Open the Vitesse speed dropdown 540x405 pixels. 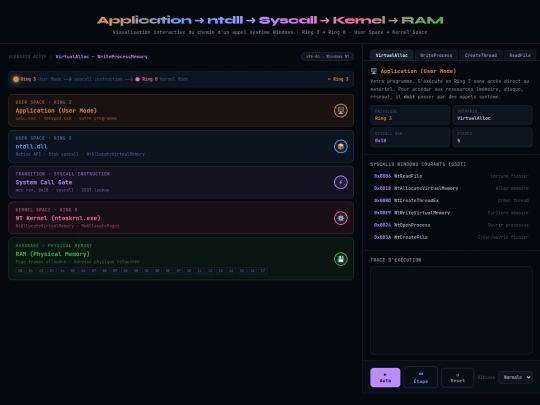click(x=515, y=377)
